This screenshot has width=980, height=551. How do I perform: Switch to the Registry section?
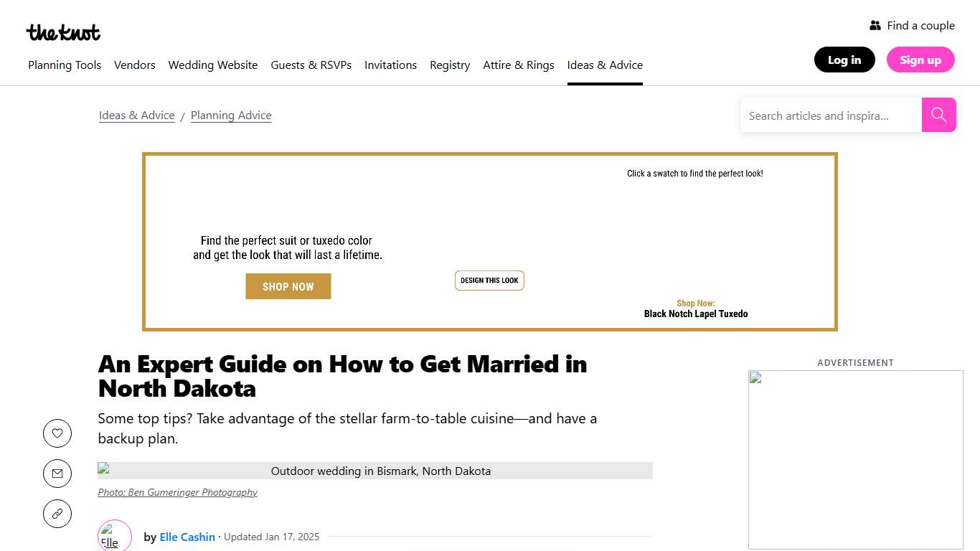tap(450, 65)
